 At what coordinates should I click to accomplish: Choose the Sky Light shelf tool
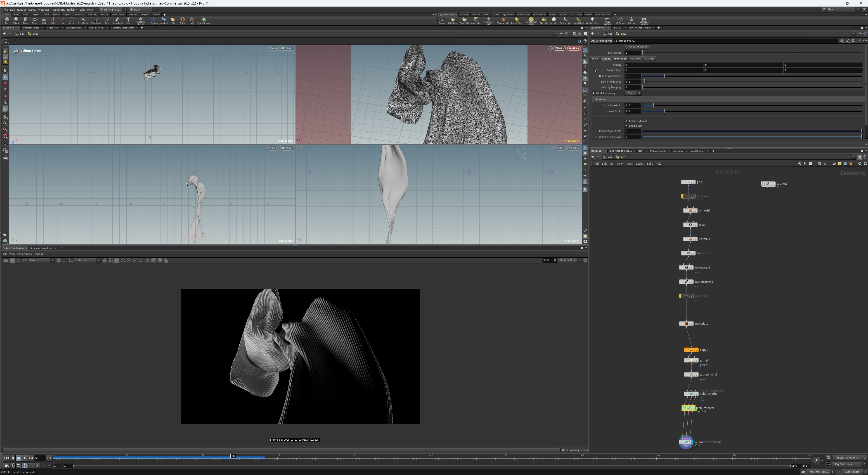pyautogui.click(x=544, y=21)
